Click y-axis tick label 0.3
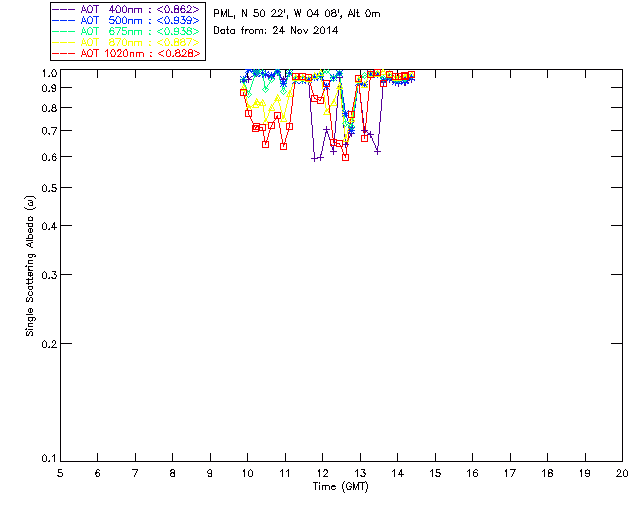Image resolution: width=640 pixels, height=512 pixels. pos(49,275)
